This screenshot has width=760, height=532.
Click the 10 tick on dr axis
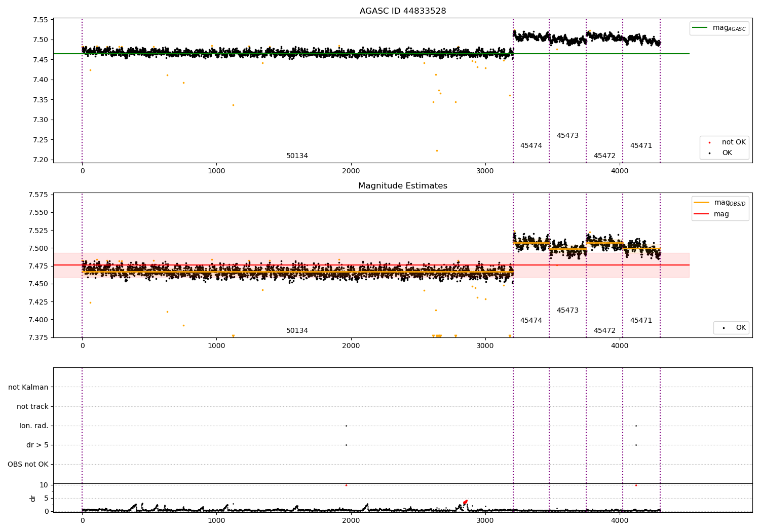[x=44, y=485]
